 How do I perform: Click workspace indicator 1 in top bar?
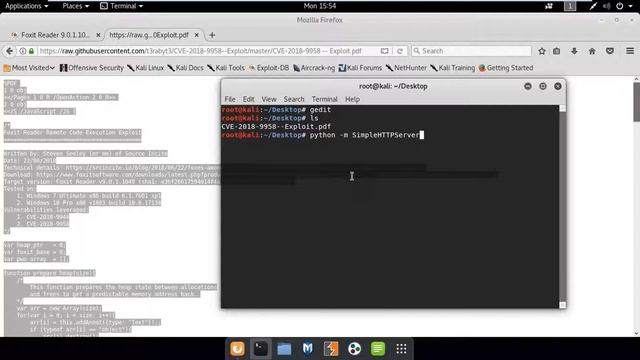coord(570,6)
